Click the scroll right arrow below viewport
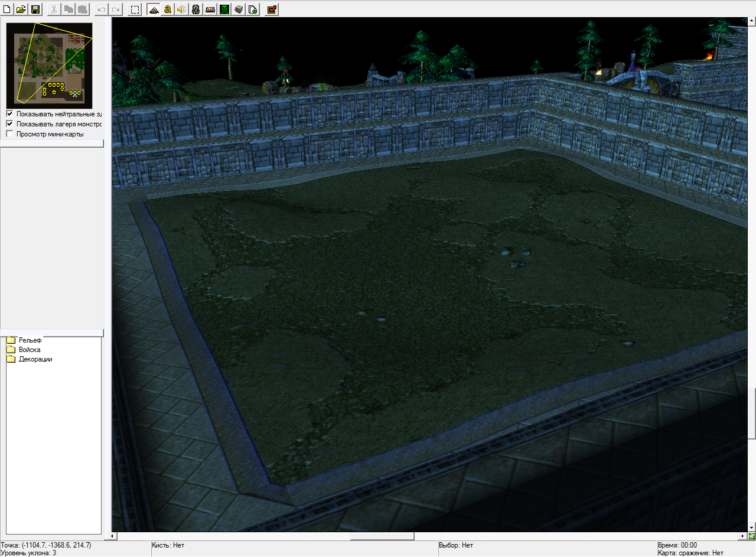 [744, 536]
